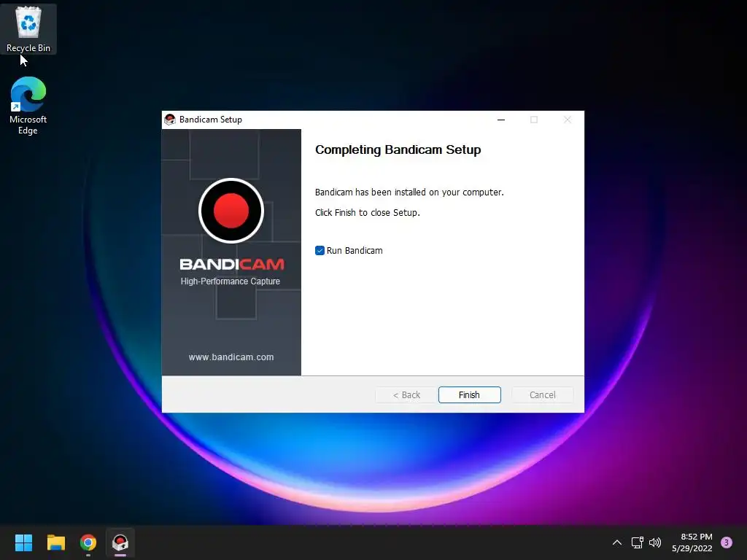The width and height of the screenshot is (747, 560).
Task: Select the Microsoft Edge desktop shortcut
Action: tap(28, 106)
